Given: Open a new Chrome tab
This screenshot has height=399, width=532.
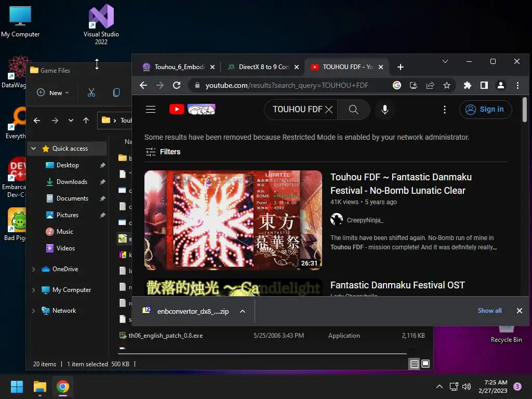Looking at the screenshot, I should [401, 67].
